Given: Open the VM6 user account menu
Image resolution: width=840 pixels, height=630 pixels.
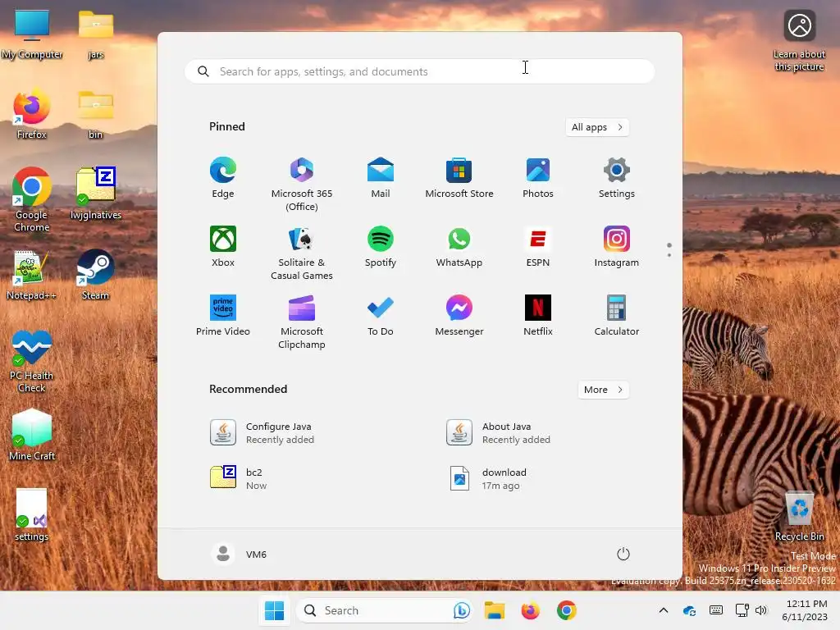Looking at the screenshot, I should [239, 554].
